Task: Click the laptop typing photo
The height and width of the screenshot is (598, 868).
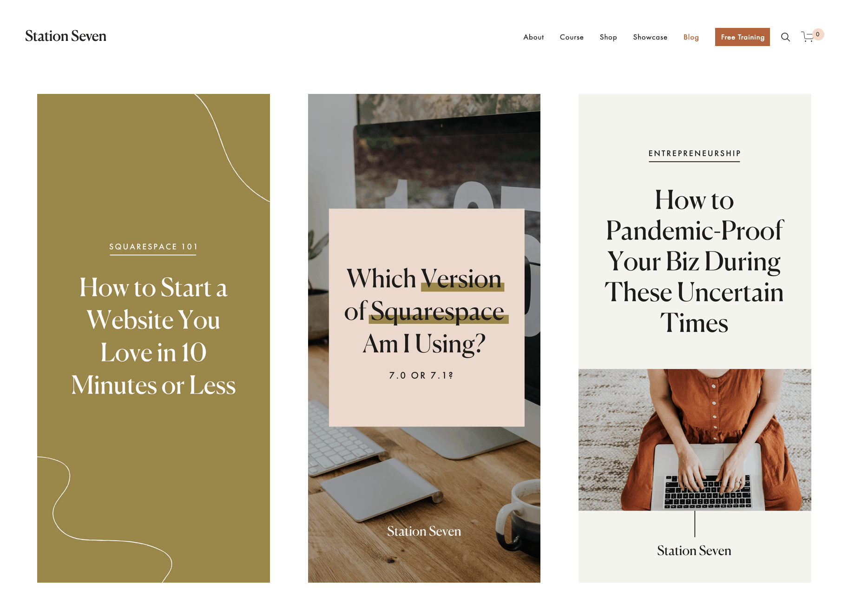Action: [695, 440]
